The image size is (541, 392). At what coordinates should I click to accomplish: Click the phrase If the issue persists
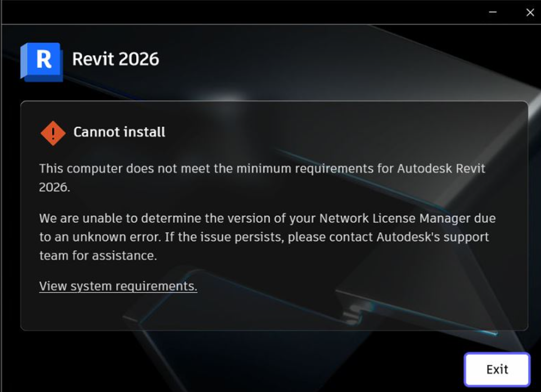(x=224, y=237)
